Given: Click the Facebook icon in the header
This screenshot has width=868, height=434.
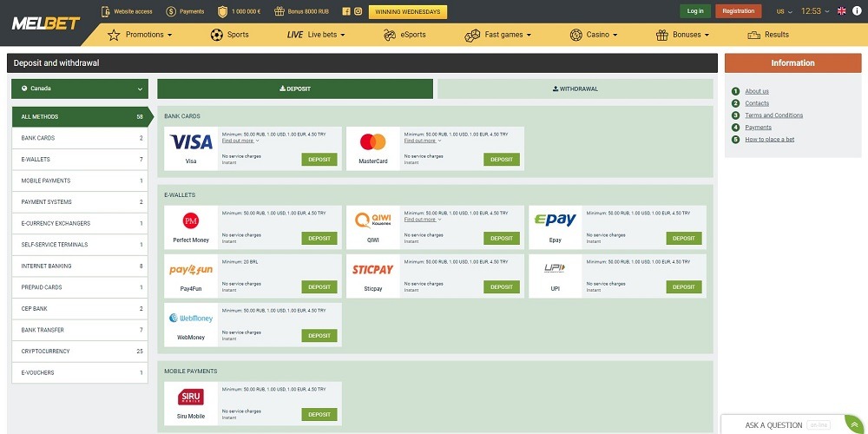Looking at the screenshot, I should click(346, 11).
